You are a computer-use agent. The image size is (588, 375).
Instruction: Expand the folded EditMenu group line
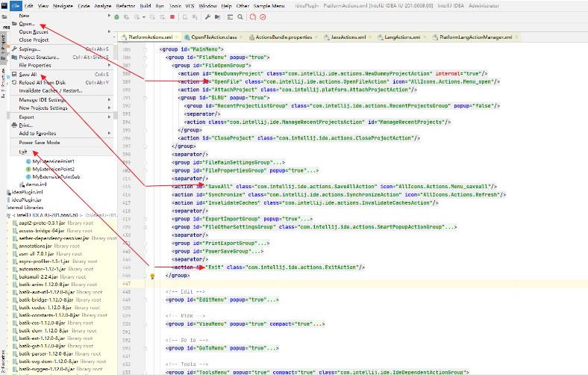pyautogui.click(x=145, y=300)
